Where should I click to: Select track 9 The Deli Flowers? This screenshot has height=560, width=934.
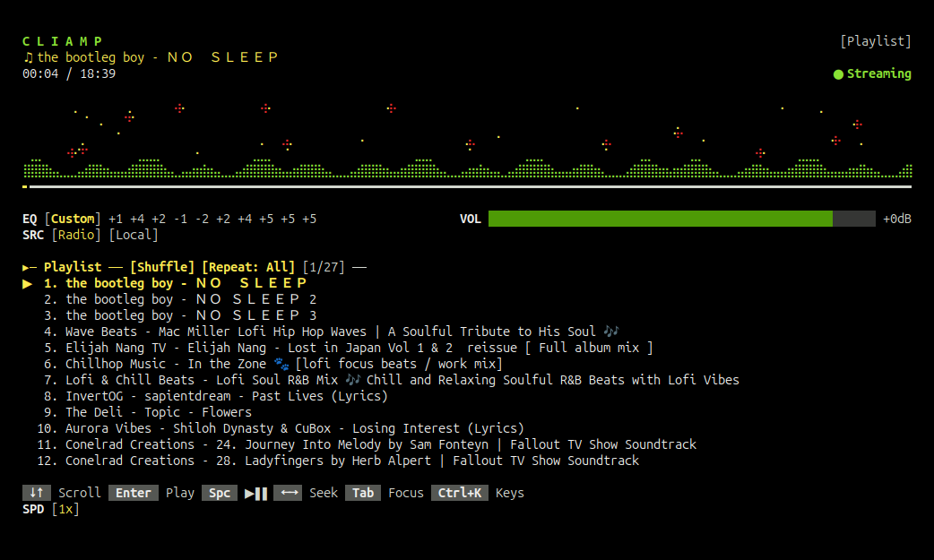(x=148, y=411)
